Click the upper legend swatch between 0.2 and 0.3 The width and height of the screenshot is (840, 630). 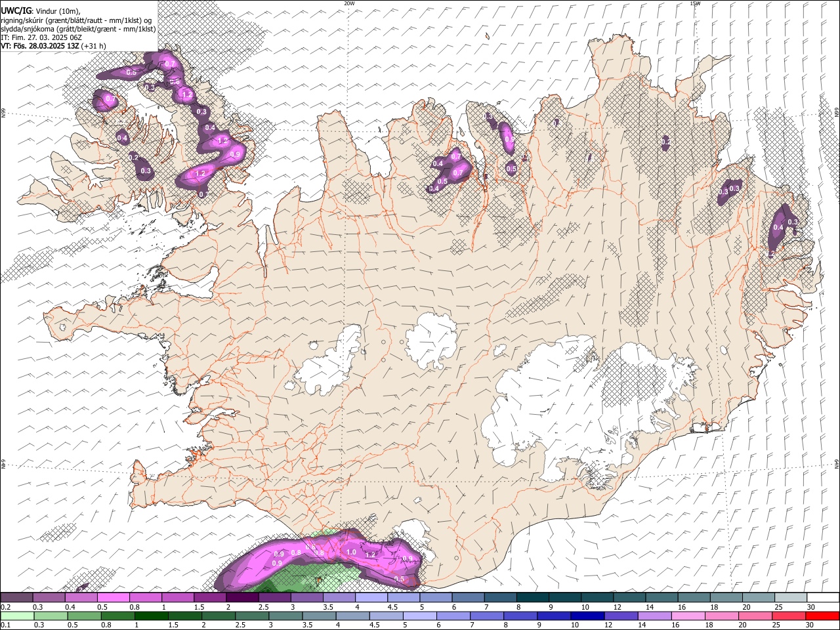(x=17, y=598)
